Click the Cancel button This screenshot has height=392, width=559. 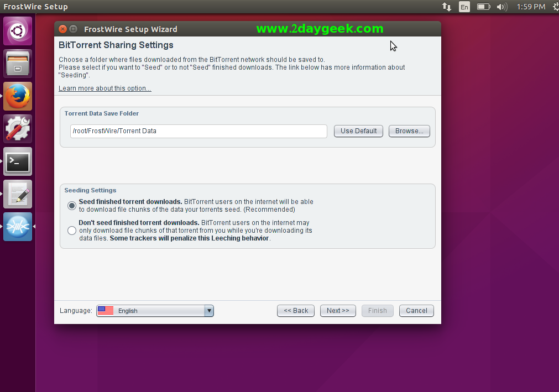[416, 311]
